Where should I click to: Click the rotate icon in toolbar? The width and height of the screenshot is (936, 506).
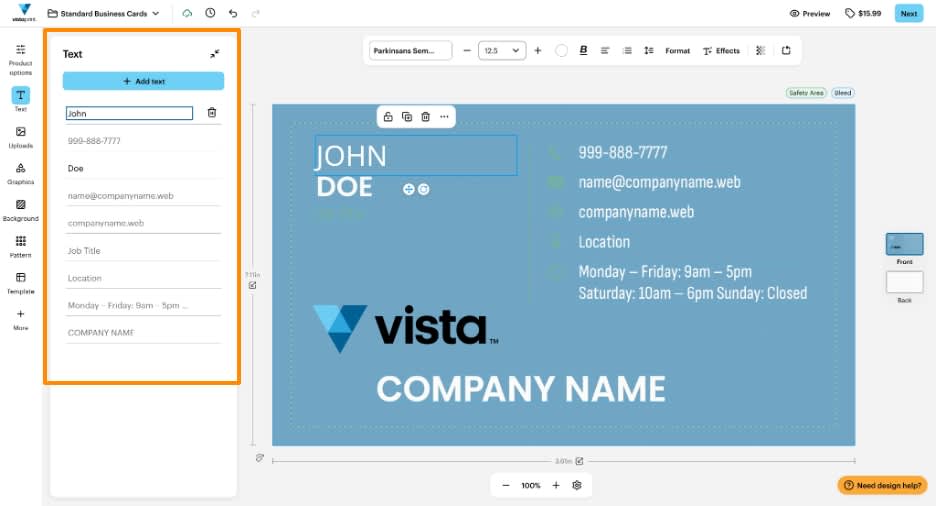point(786,51)
